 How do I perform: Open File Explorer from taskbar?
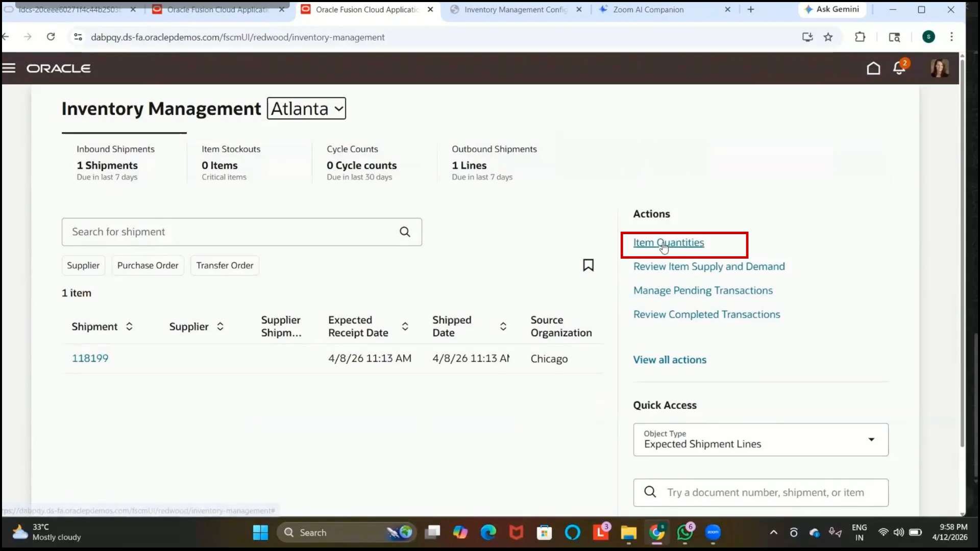pos(628,533)
